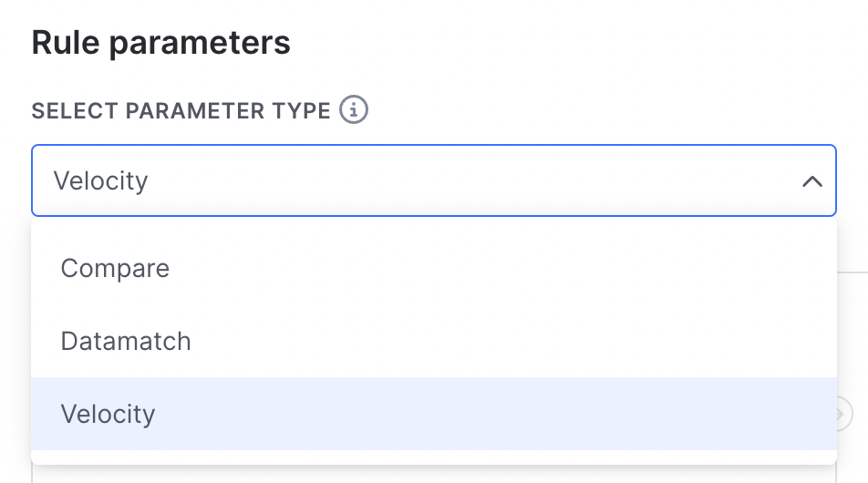Screen dimensions: 868x483
Task: Choose the Datamatch parameter type option
Action: pyautogui.click(x=434, y=342)
